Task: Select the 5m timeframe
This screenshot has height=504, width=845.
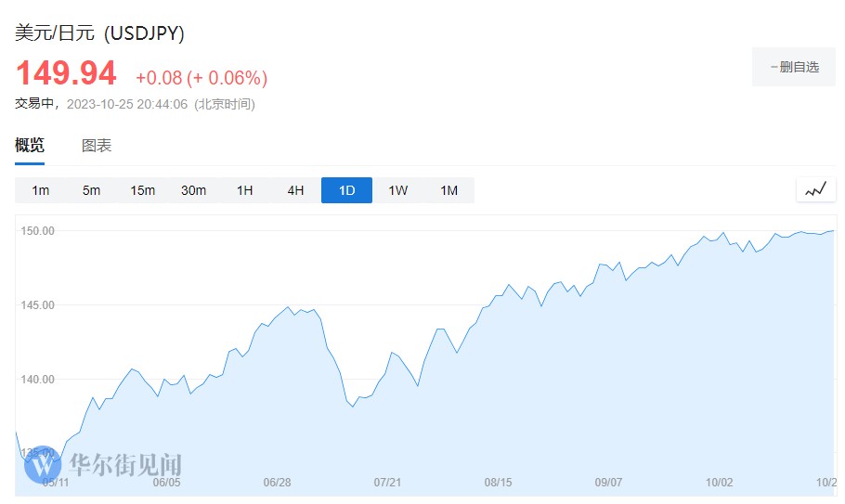Action: click(91, 190)
